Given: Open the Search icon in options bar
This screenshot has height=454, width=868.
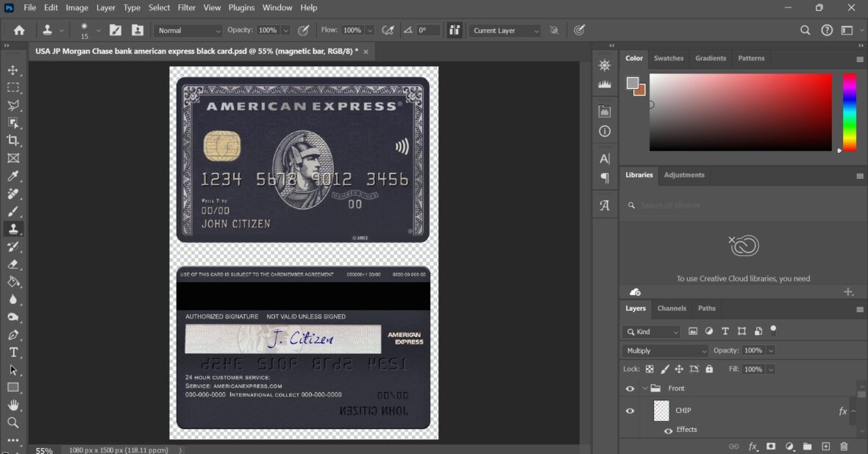Looking at the screenshot, I should click(805, 30).
